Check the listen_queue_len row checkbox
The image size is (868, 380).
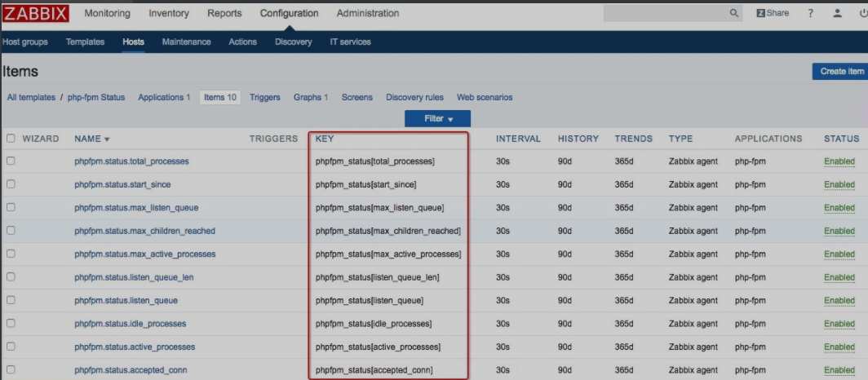click(x=11, y=277)
